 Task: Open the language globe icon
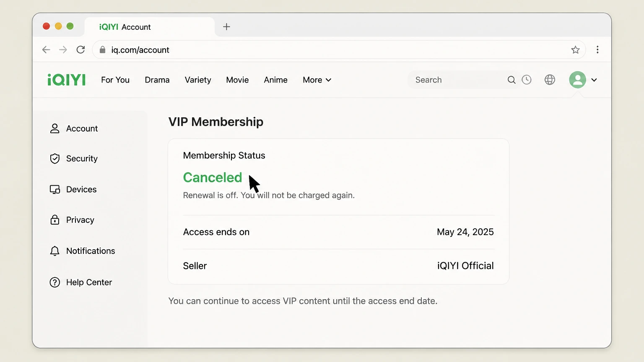pyautogui.click(x=550, y=80)
